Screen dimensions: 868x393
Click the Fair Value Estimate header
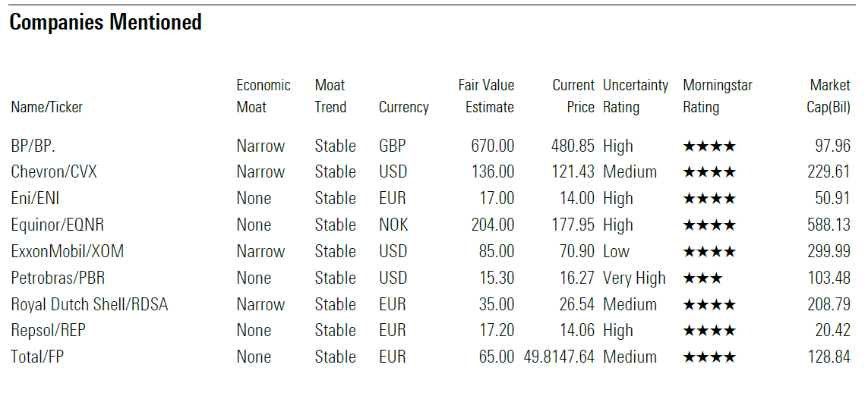click(x=486, y=96)
